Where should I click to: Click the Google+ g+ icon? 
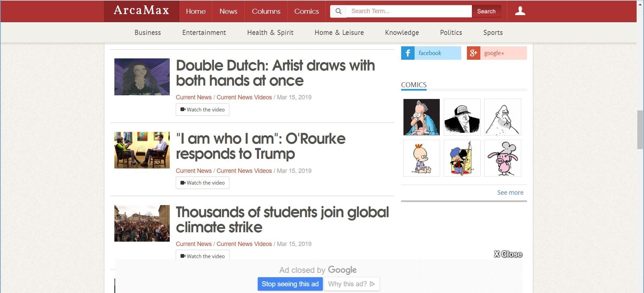(x=473, y=53)
